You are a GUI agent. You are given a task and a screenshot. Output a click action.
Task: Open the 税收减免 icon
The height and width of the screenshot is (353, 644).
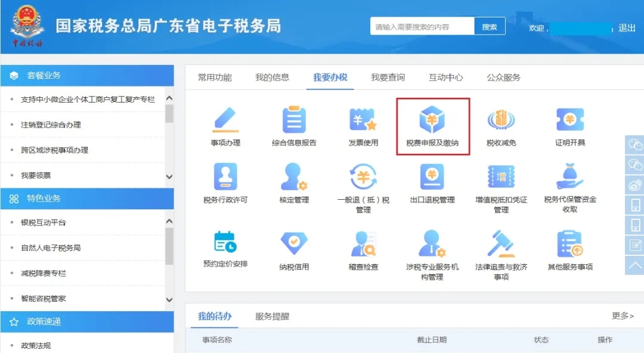pos(501,120)
